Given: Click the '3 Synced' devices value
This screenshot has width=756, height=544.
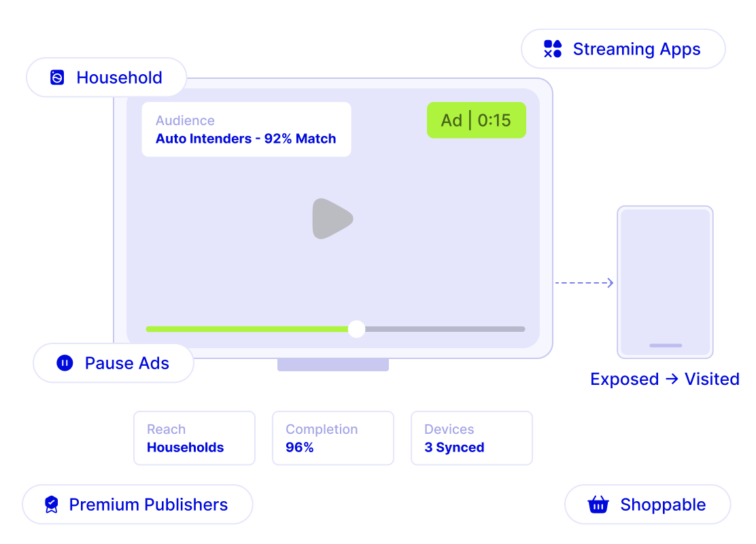Looking at the screenshot, I should tap(454, 447).
